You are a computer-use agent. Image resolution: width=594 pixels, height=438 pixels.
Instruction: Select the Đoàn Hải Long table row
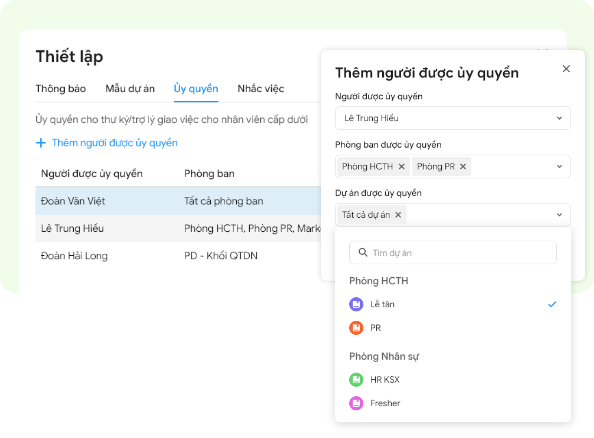click(x=178, y=256)
